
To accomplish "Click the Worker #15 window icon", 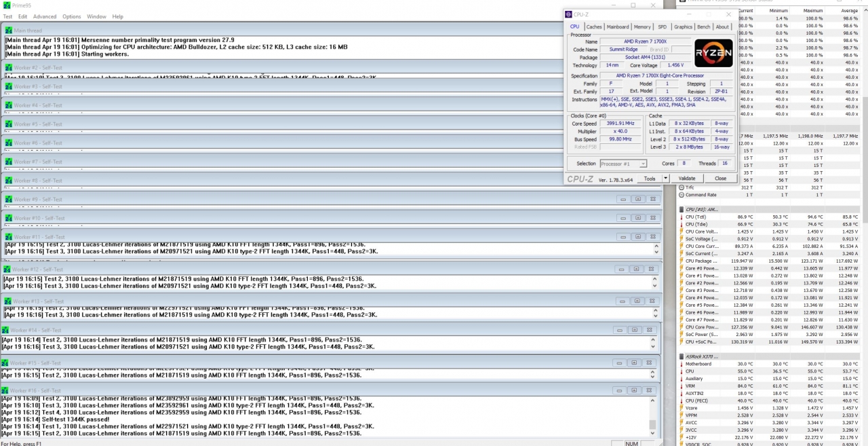I will pos(5,363).
